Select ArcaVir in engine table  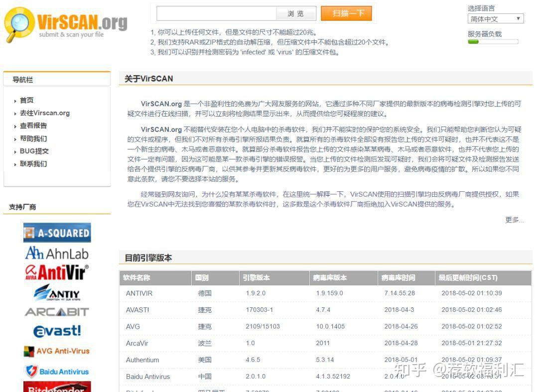coord(137,343)
